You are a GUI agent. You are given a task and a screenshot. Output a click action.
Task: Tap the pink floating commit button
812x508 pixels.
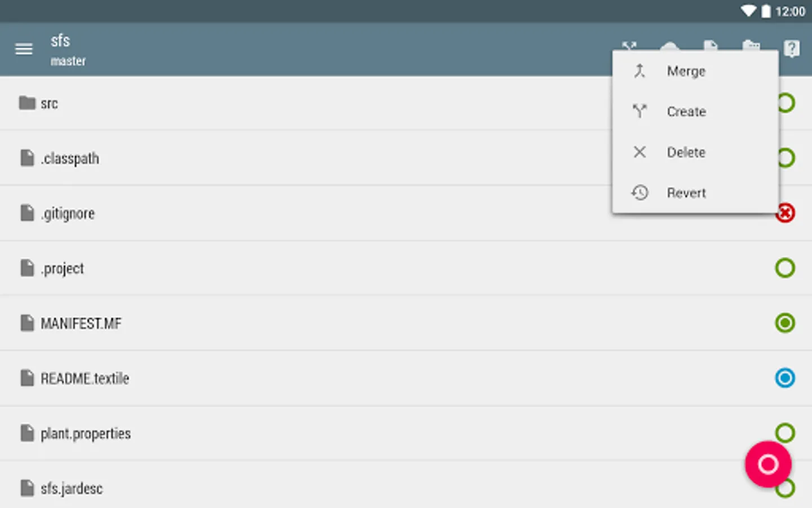[768, 464]
